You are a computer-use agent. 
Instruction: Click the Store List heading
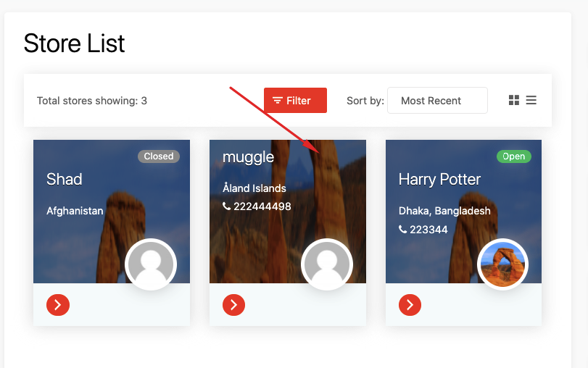74,43
